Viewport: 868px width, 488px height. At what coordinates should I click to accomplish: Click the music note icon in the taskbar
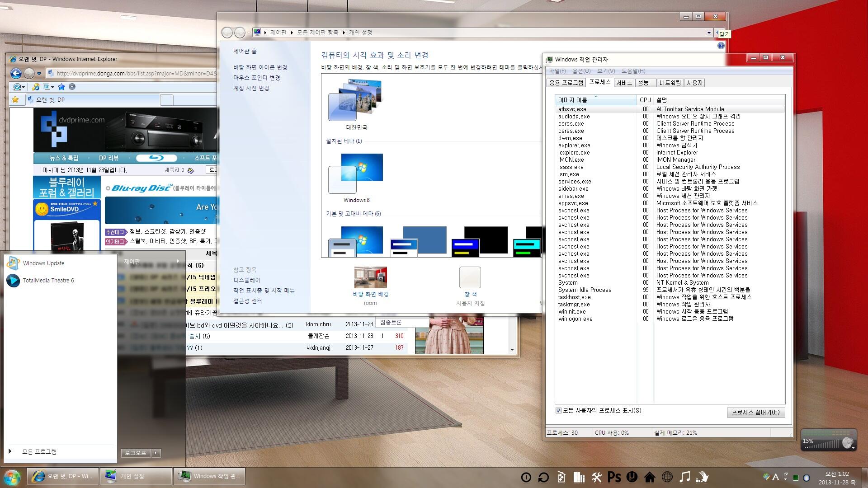coord(685,477)
